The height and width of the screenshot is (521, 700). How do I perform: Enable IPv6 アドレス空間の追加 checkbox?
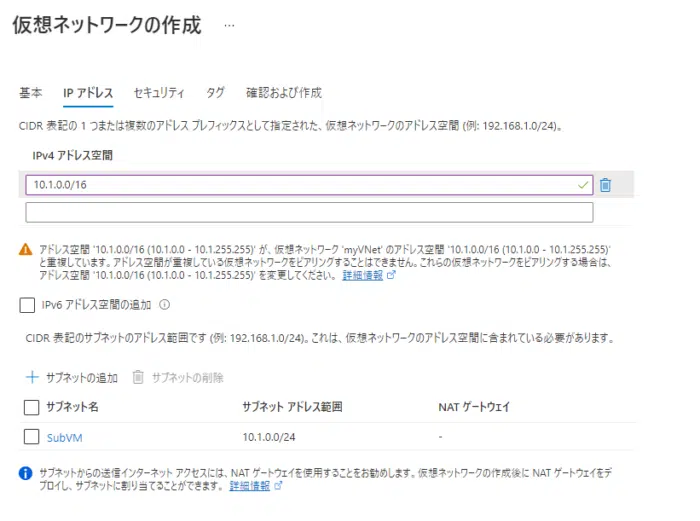[27, 306]
